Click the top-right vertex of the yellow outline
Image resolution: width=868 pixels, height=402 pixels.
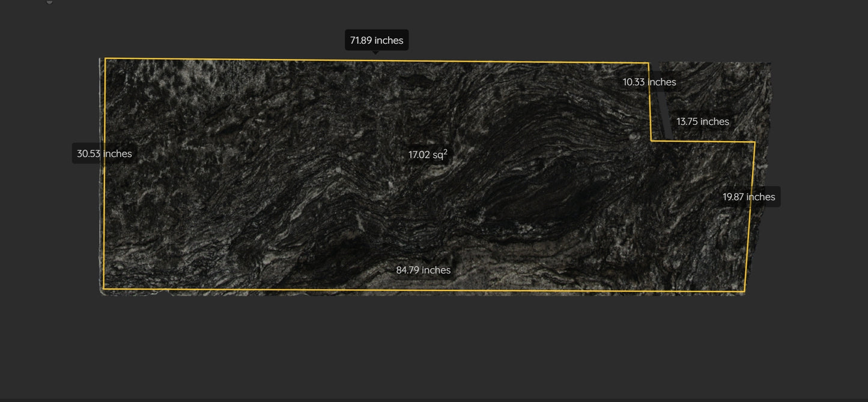click(648, 62)
